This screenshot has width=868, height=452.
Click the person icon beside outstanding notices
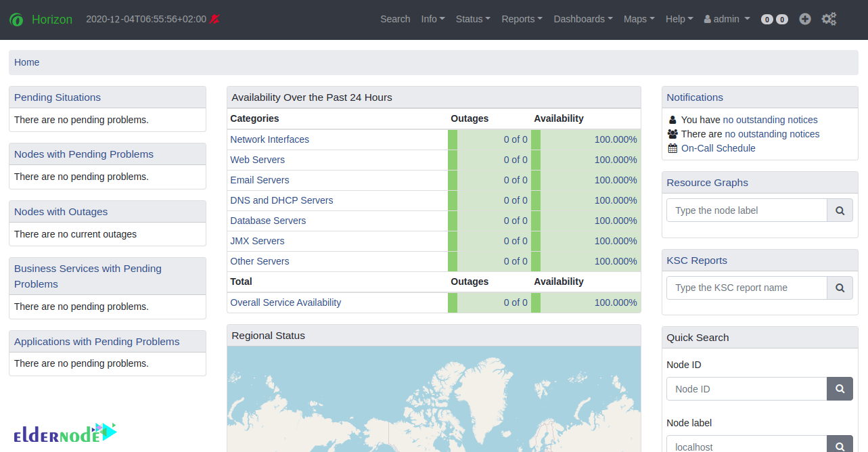(672, 119)
